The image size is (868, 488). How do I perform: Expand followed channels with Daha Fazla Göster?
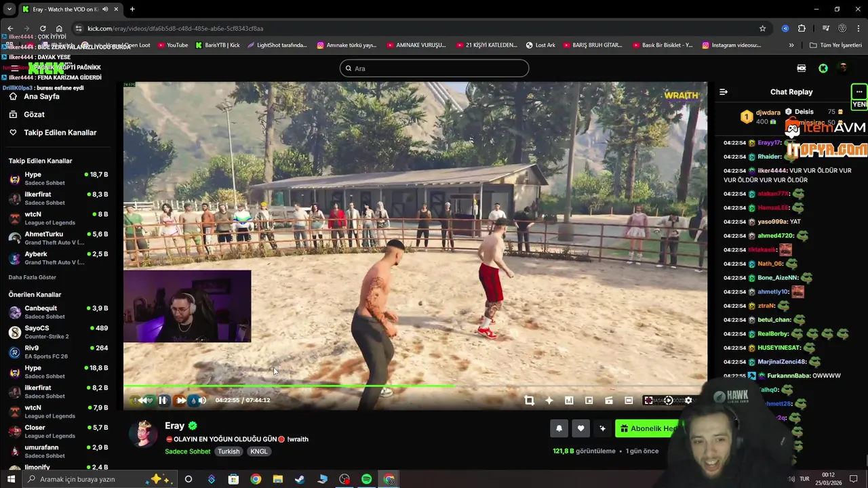[33, 277]
